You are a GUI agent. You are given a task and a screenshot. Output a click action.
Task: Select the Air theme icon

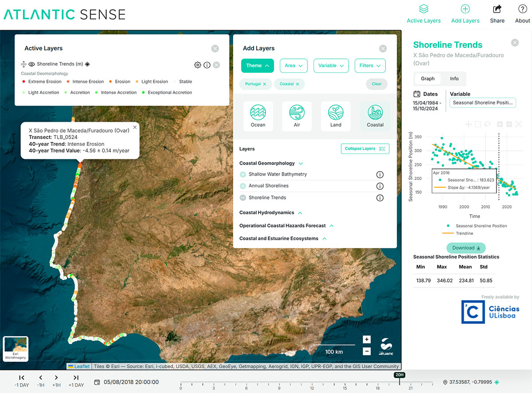point(297,116)
